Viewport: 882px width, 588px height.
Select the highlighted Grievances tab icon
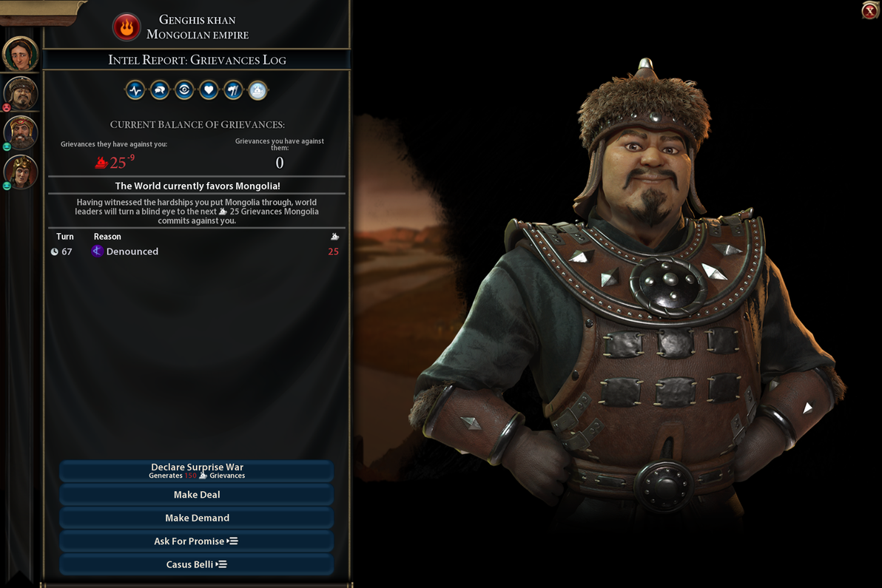pyautogui.click(x=257, y=90)
